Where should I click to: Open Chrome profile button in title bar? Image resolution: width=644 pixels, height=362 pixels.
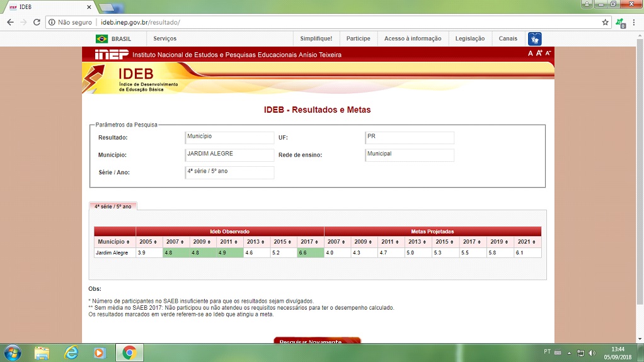click(x=587, y=4)
